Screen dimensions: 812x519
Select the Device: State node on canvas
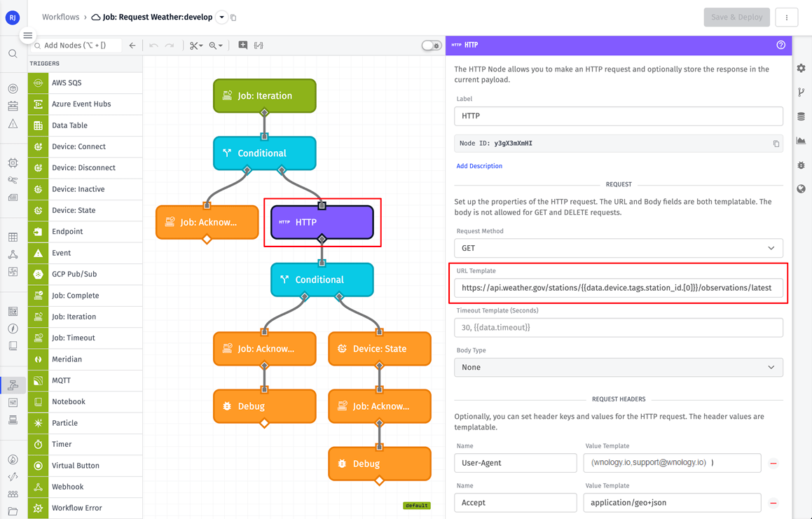click(x=380, y=349)
